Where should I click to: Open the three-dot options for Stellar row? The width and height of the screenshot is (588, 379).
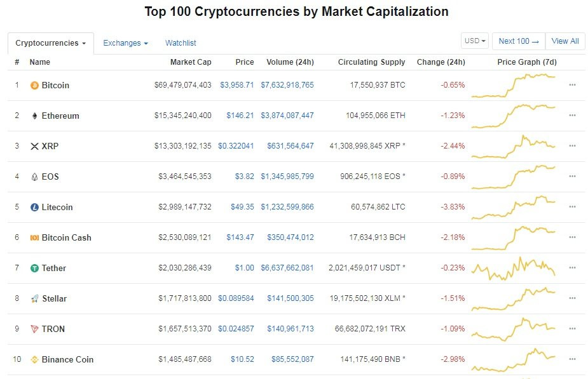click(572, 298)
